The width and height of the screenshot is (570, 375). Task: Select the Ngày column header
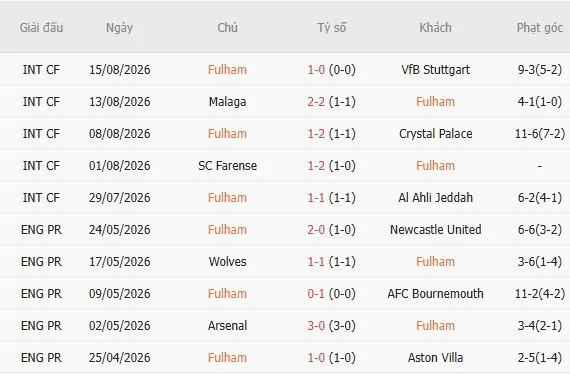click(119, 28)
